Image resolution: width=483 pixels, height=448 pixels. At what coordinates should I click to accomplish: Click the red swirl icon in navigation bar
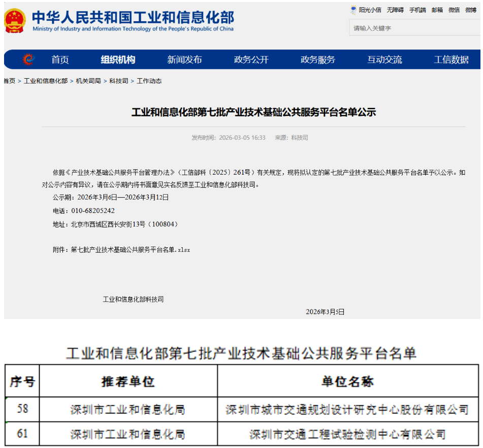28,59
